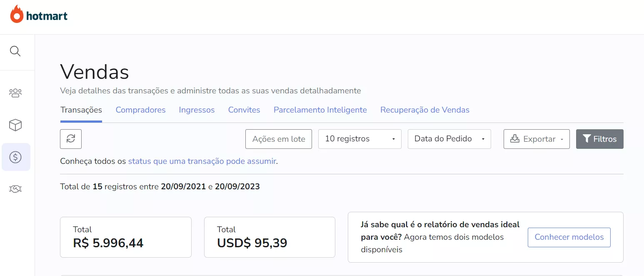Click the Ações em lote button

[x=279, y=139]
